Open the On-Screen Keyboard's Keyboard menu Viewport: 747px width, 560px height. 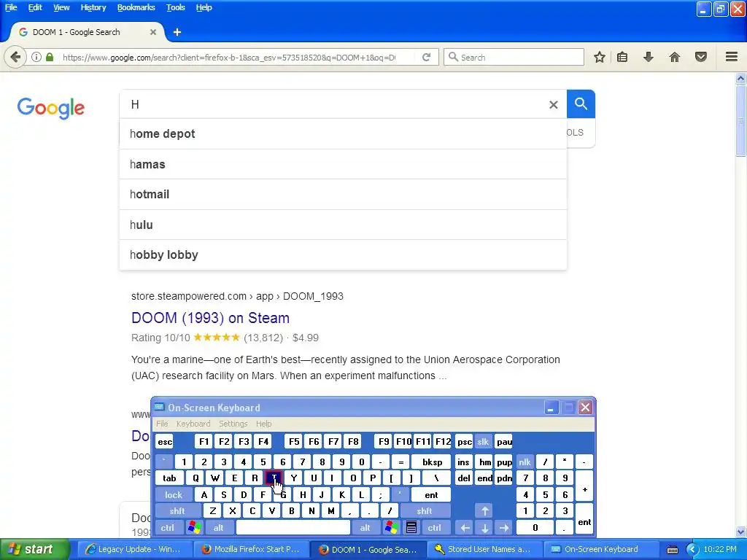point(193,424)
